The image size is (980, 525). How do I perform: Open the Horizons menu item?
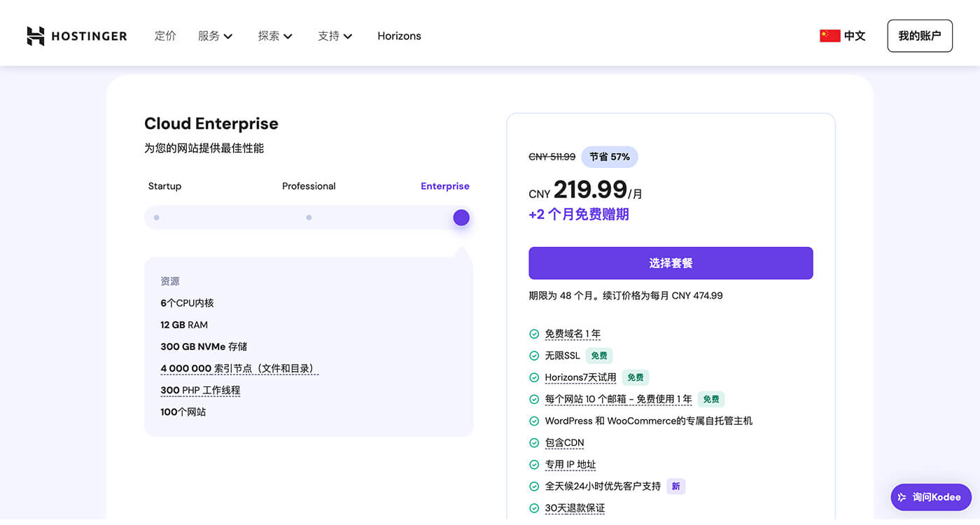tap(399, 36)
